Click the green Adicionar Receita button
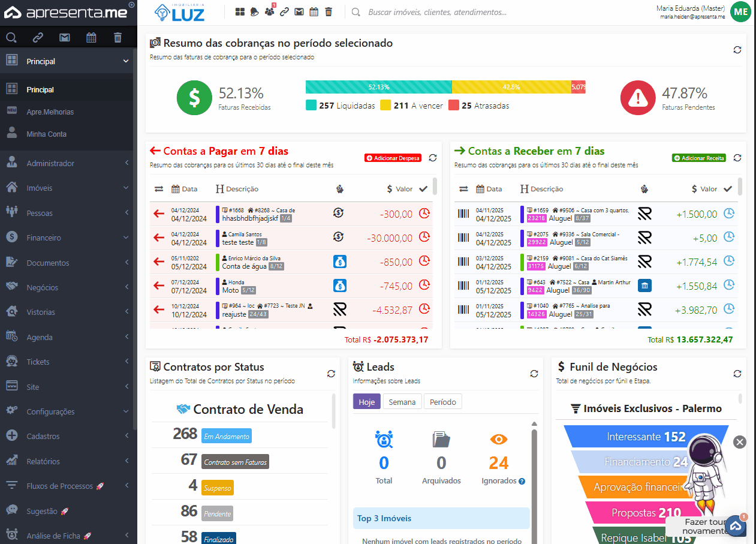Image resolution: width=756 pixels, height=544 pixels. pos(699,158)
